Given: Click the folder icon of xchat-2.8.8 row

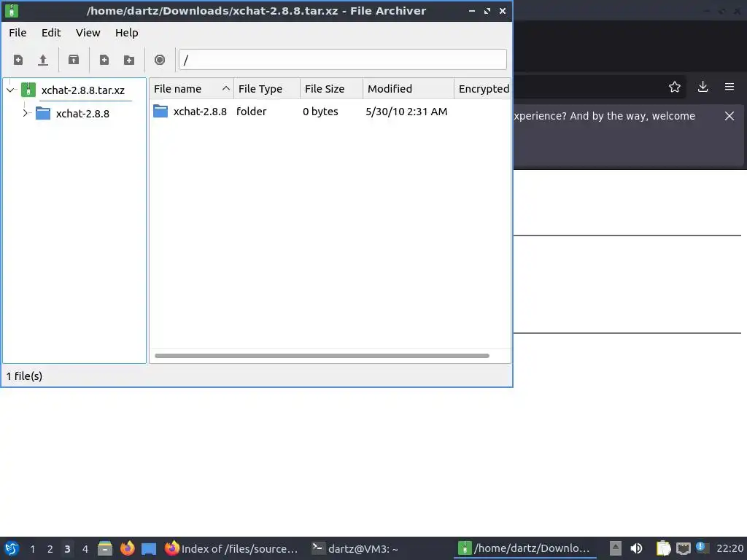Looking at the screenshot, I should [160, 112].
